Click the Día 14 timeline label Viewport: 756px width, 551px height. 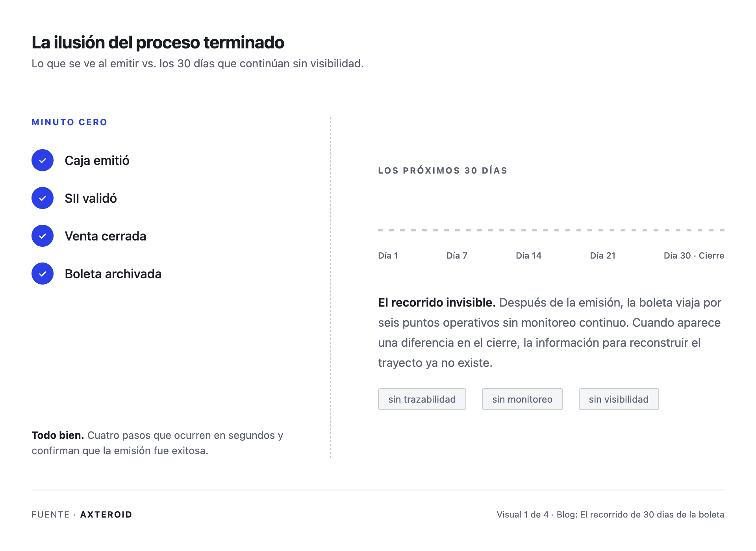coord(529,255)
